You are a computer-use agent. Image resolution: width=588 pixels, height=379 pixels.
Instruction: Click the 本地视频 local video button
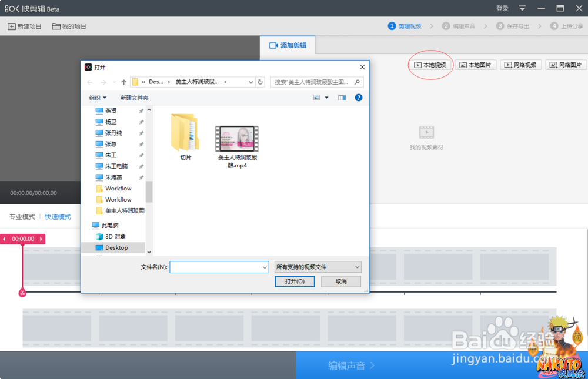(430, 65)
